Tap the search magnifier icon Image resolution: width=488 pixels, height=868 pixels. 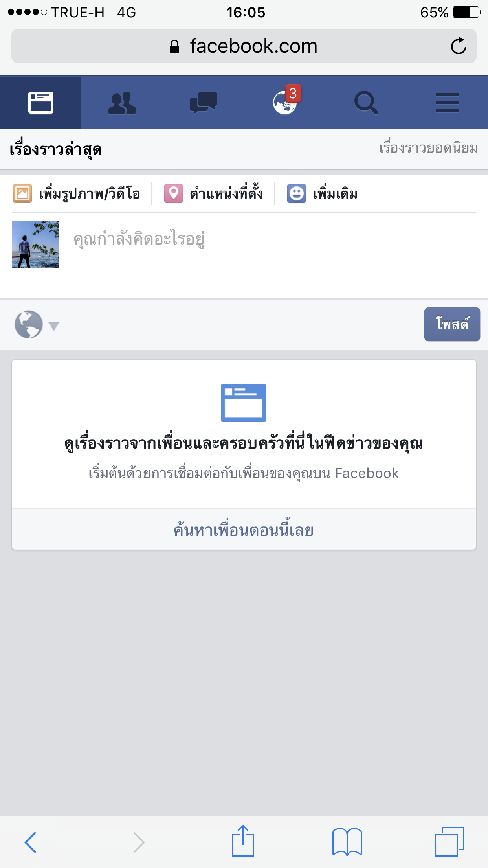coord(366,103)
